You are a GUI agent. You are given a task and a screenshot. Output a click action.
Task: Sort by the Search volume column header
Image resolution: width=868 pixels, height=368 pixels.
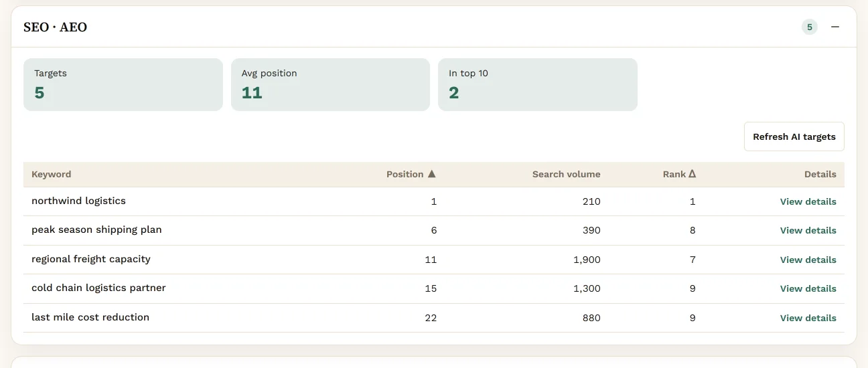click(x=567, y=174)
